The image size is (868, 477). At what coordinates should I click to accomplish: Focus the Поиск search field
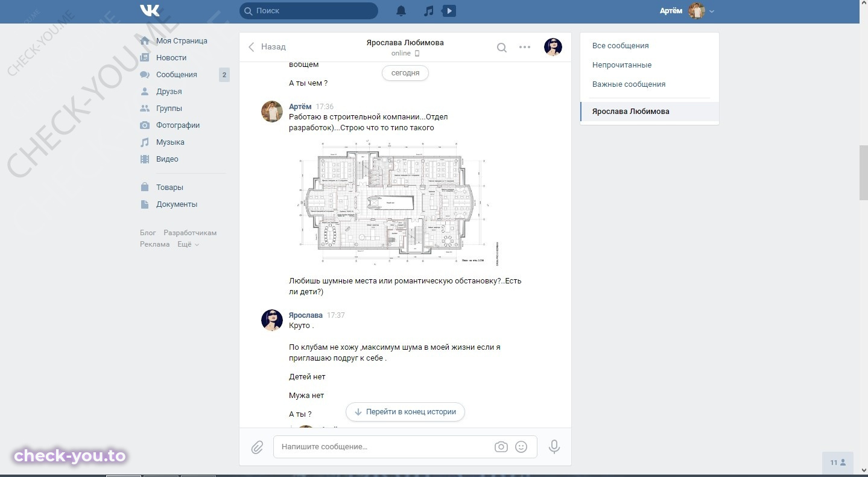coord(309,11)
